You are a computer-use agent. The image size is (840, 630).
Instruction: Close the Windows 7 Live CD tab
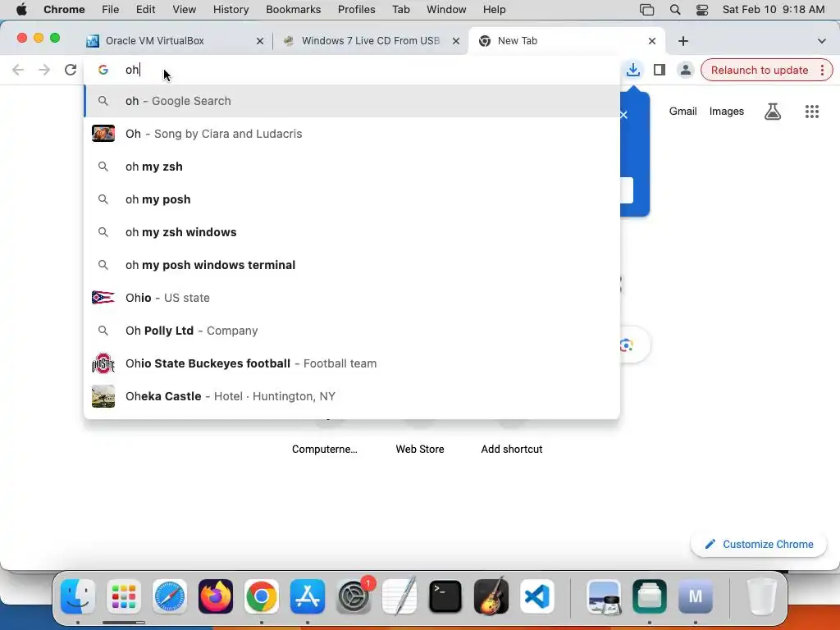pyautogui.click(x=456, y=41)
